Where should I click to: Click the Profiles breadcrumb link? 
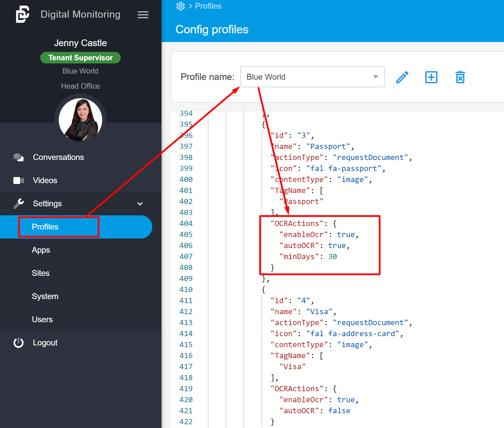[208, 6]
